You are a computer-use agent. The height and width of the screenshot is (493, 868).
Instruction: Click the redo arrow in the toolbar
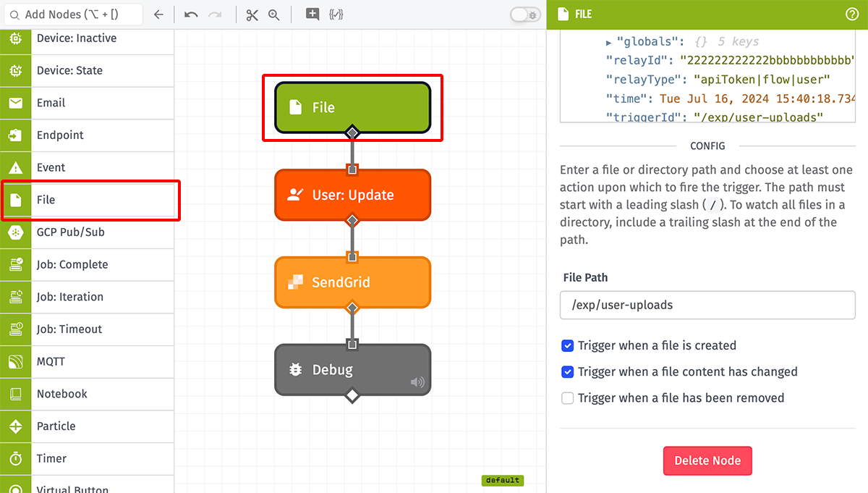(215, 14)
